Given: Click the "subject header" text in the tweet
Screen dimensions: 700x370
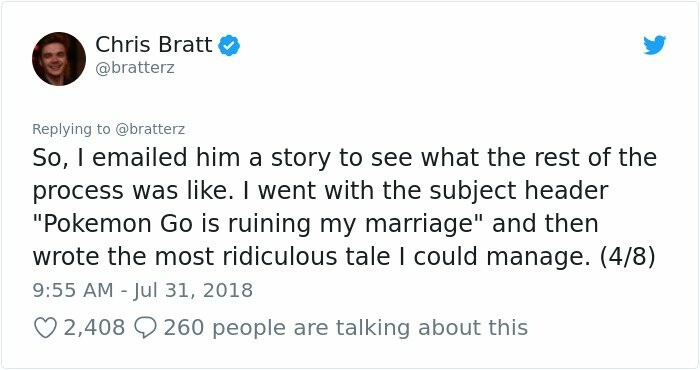Looking at the screenshot, I should pos(519,191).
